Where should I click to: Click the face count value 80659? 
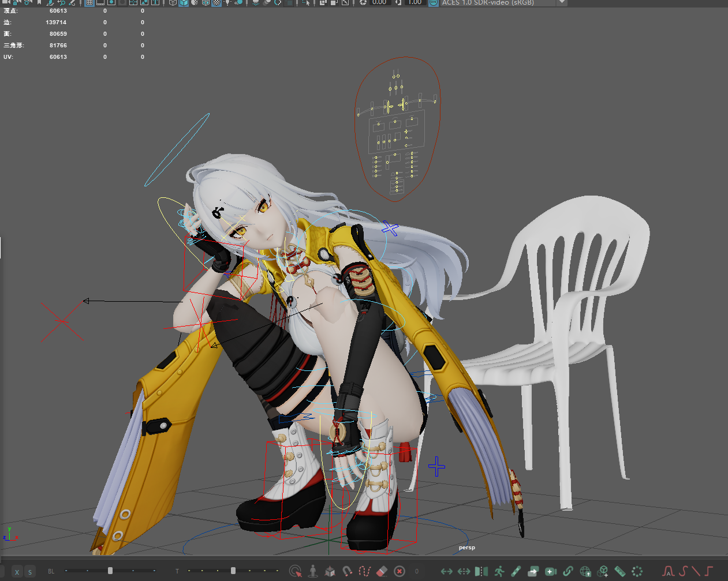coord(58,34)
